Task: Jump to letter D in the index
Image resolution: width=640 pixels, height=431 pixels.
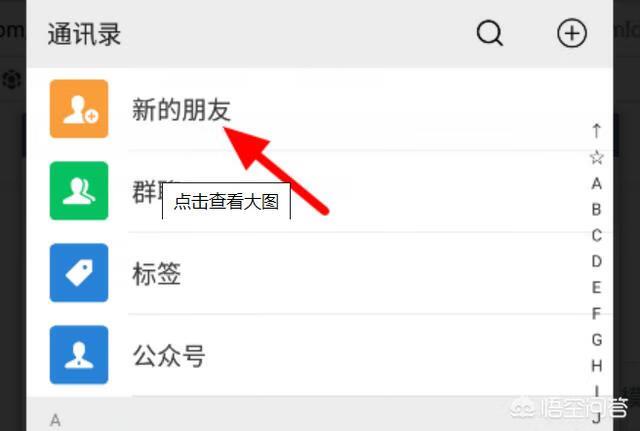Action: point(596,261)
